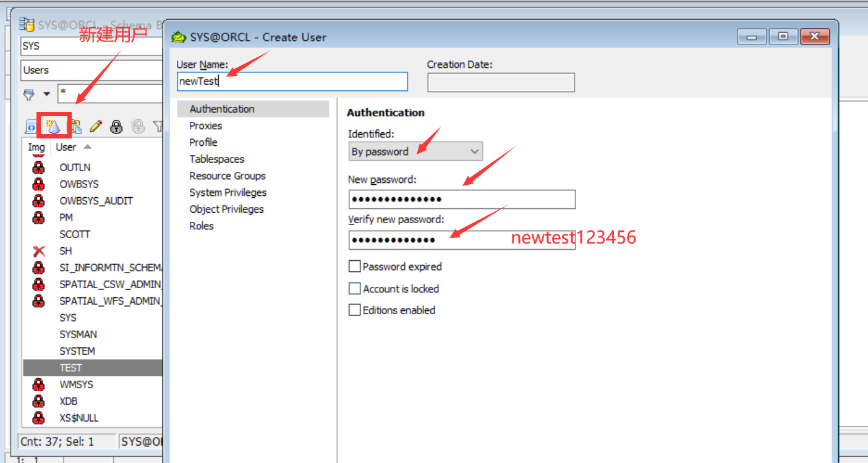This screenshot has height=463, width=868.
Task: Click the red lock icon beside OWBSYS_AUDIT
Action: [x=39, y=201]
